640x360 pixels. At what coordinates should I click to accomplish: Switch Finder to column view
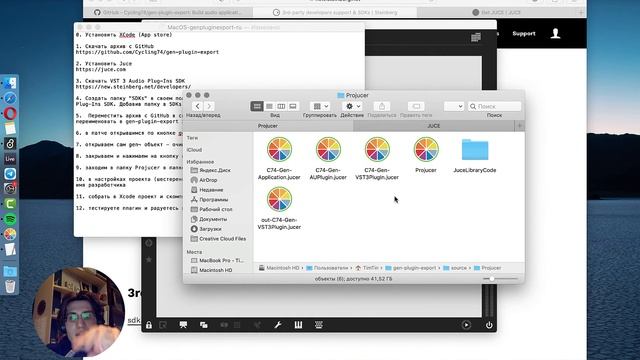(281, 106)
